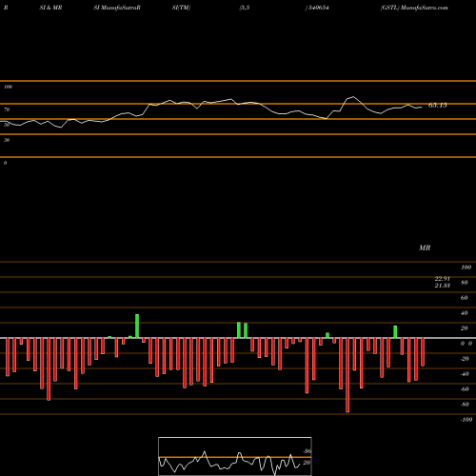Click the RSI axis label 70
This screenshot has height=476, width=476.
(x=7, y=109)
